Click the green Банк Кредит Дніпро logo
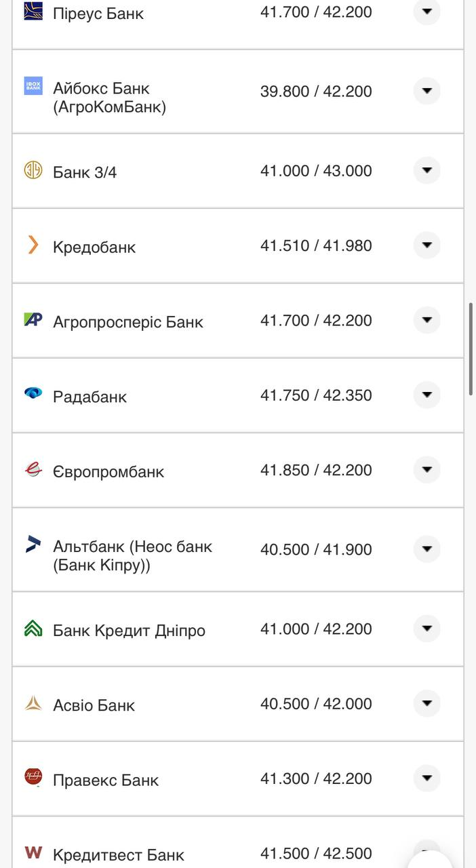This screenshot has height=868, width=476. 33,629
